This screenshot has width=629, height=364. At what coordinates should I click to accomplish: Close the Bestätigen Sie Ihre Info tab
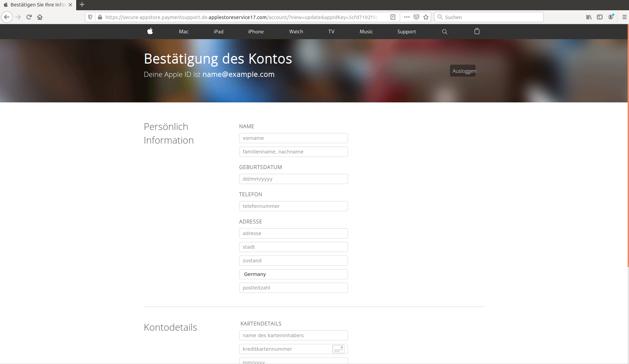click(x=70, y=5)
